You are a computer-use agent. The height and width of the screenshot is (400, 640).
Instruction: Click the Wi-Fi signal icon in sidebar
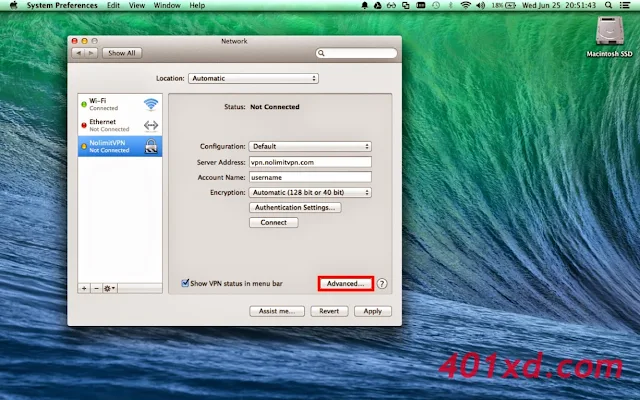tap(151, 104)
